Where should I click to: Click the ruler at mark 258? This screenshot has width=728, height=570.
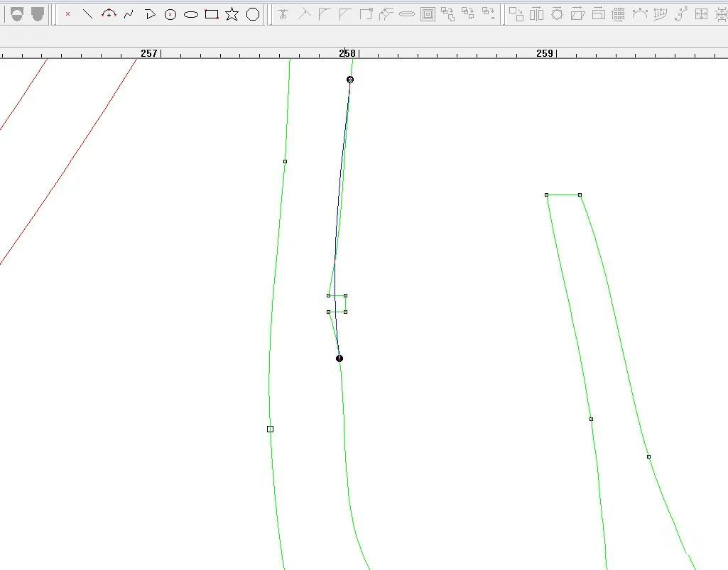click(x=347, y=53)
